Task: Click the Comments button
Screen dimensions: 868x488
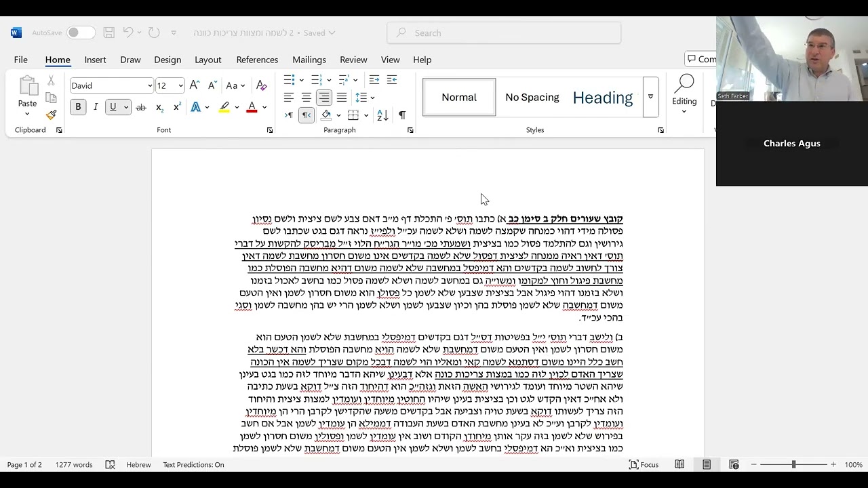Action: pos(701,59)
